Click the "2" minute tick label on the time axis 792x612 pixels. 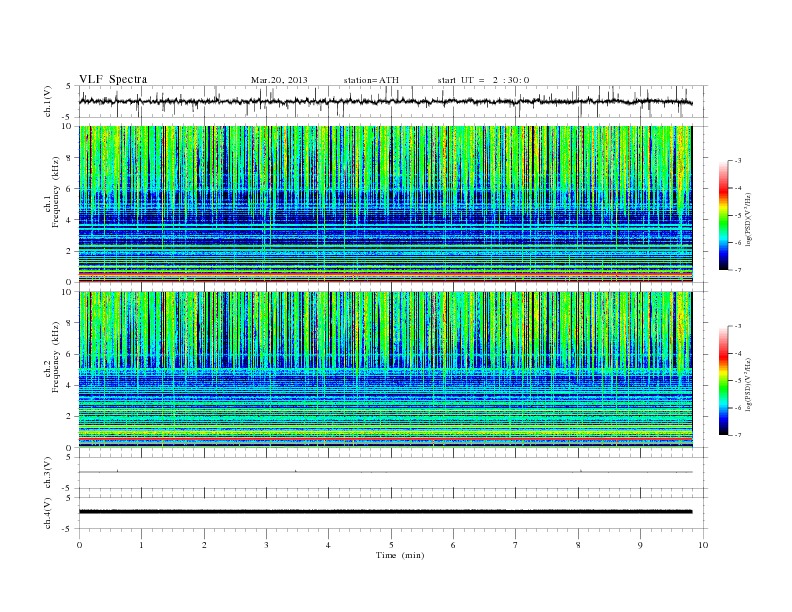[x=204, y=545]
